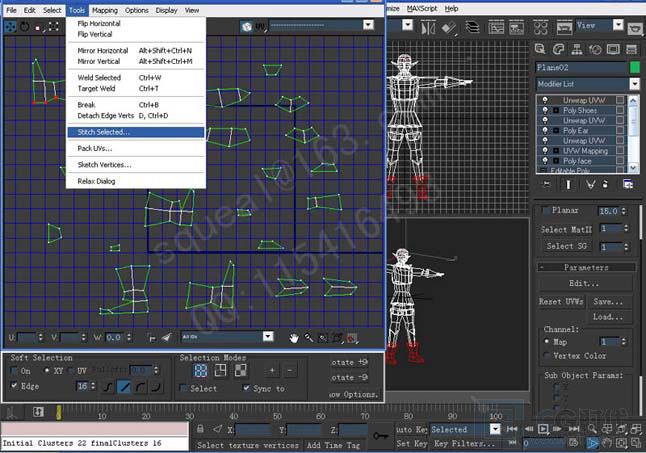
Task: Expand the Poly face modifier sub-objects
Action: point(556,161)
